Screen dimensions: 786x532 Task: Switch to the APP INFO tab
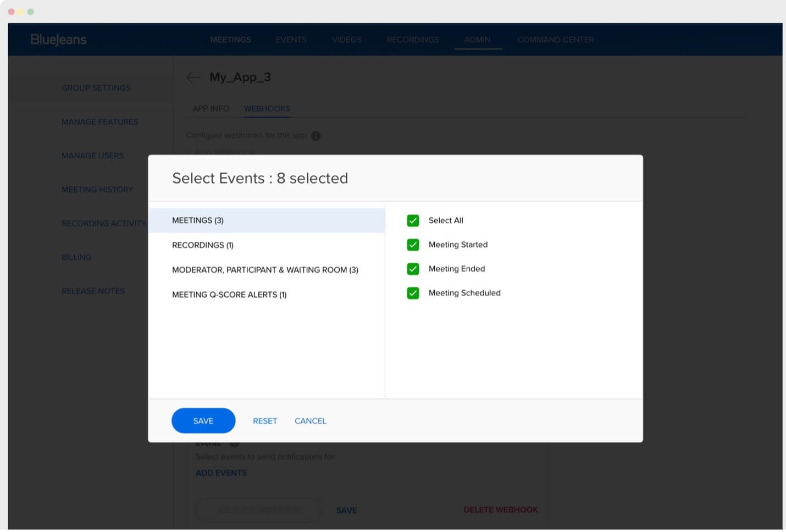211,108
